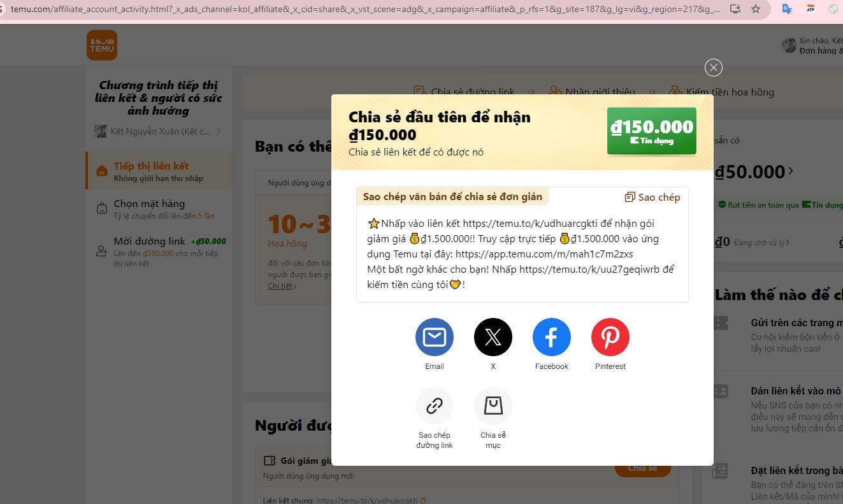
Task: Share the link via the Email icon
Action: [x=434, y=337]
